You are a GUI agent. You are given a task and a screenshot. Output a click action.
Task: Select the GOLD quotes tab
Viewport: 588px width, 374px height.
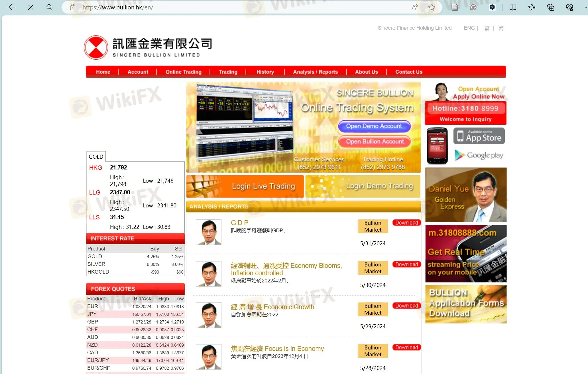(x=96, y=156)
